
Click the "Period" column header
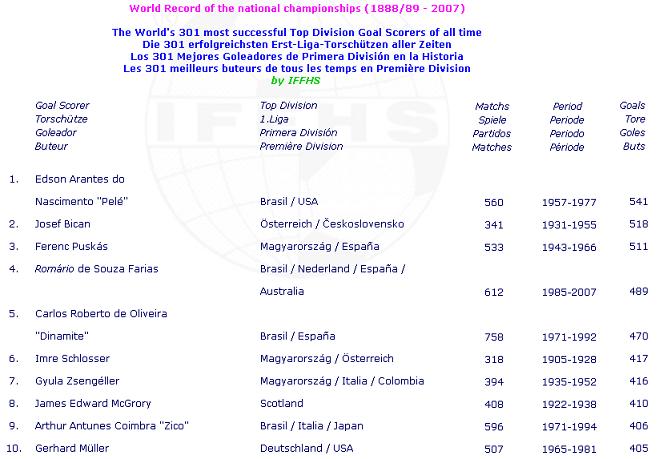(x=567, y=105)
